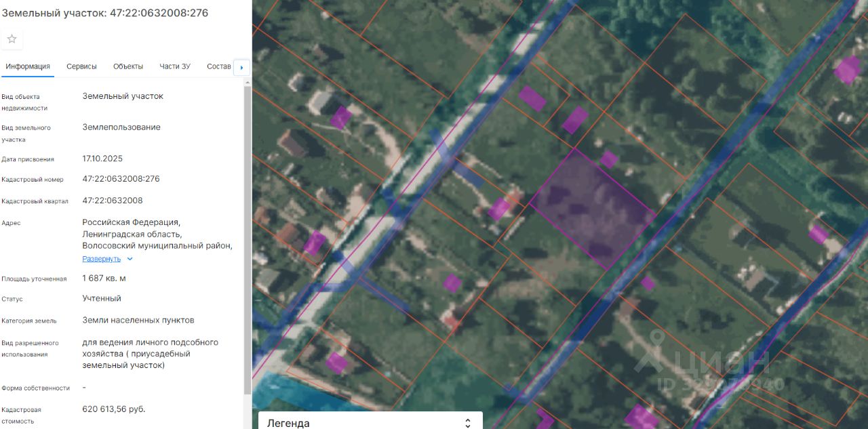The height and width of the screenshot is (429, 868).
Task: Click the date 17.10.2025
Action: 102,159
